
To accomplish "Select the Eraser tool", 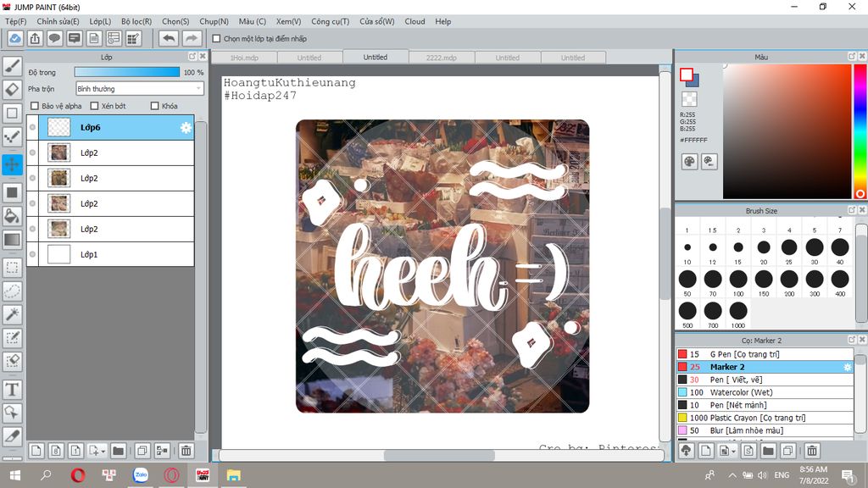I will pyautogui.click(x=12, y=90).
